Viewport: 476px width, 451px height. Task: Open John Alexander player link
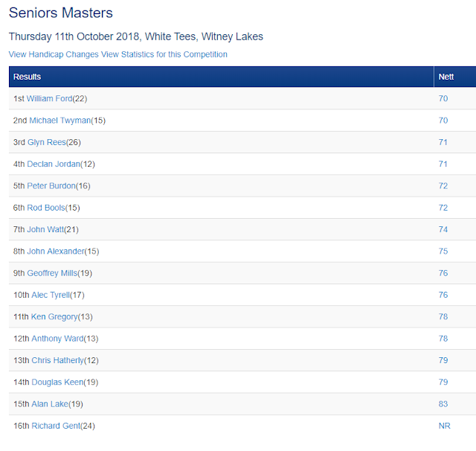(56, 252)
